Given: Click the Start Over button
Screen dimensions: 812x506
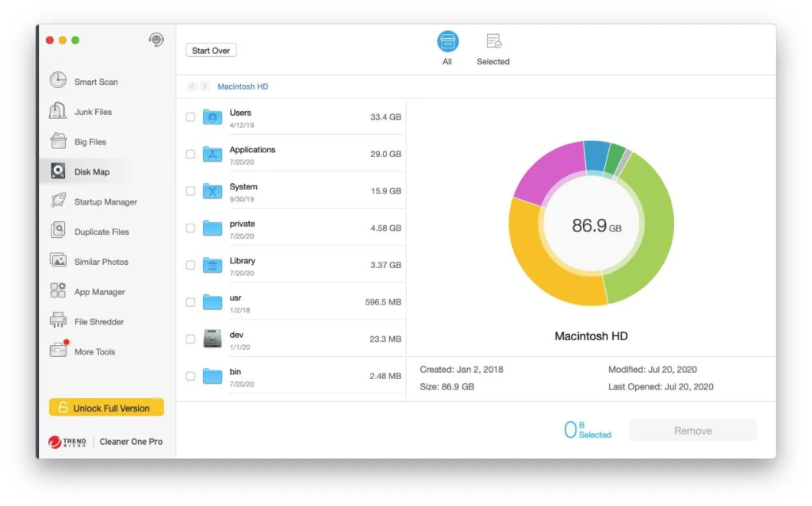Looking at the screenshot, I should tap(210, 50).
